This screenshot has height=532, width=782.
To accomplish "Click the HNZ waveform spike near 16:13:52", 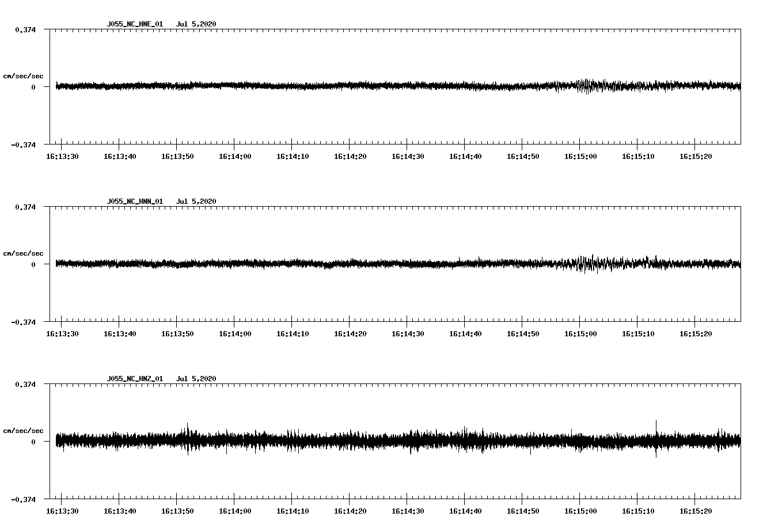I will pos(187,439).
